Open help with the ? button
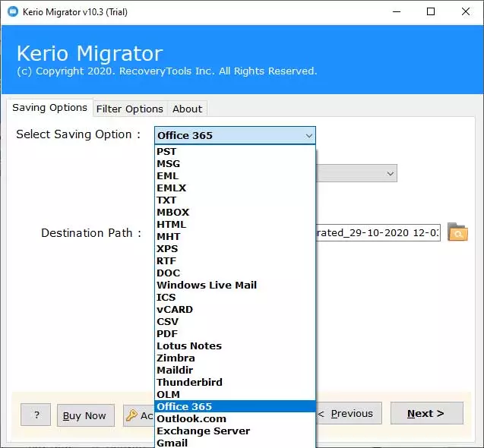The height and width of the screenshot is (448, 484). (x=36, y=415)
